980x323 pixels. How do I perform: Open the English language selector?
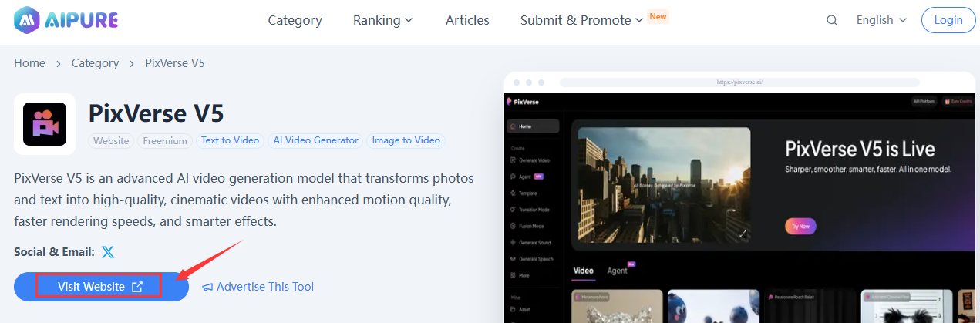[881, 20]
